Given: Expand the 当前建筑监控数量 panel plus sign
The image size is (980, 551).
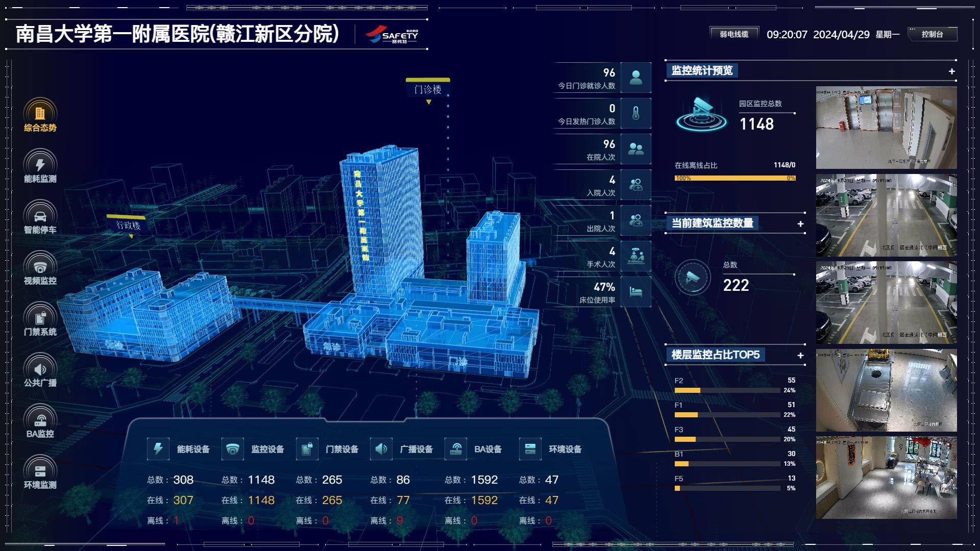Looking at the screenshot, I should pyautogui.click(x=800, y=224).
